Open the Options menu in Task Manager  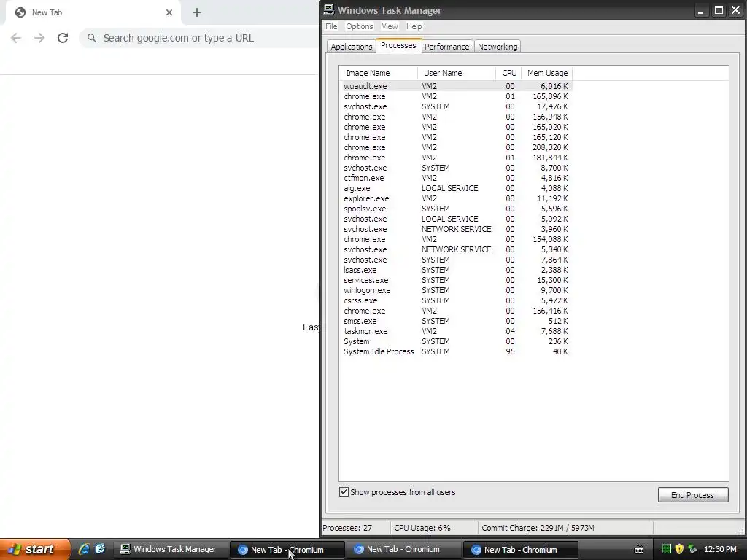(x=359, y=26)
